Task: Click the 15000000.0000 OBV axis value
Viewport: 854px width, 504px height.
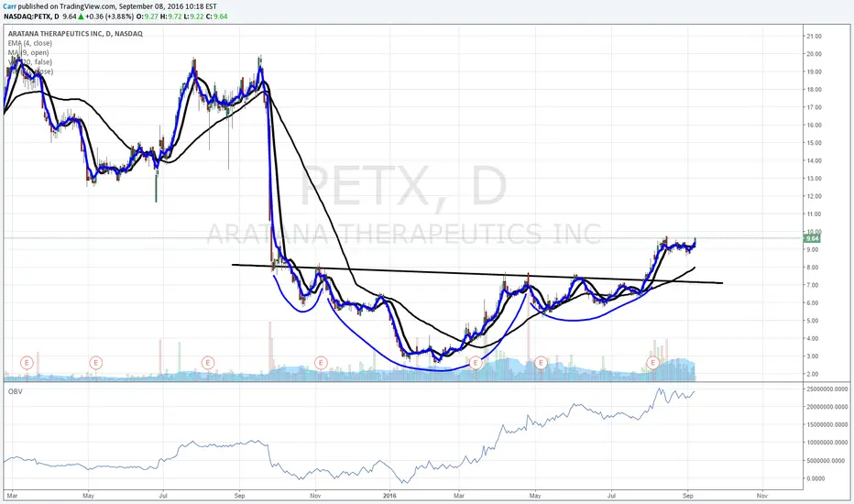Action: tap(827, 425)
